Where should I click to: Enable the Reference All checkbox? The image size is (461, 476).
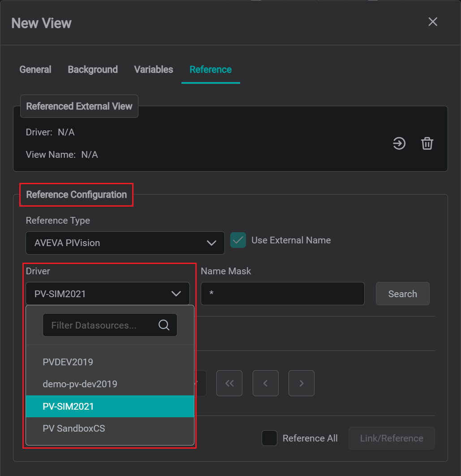click(270, 438)
